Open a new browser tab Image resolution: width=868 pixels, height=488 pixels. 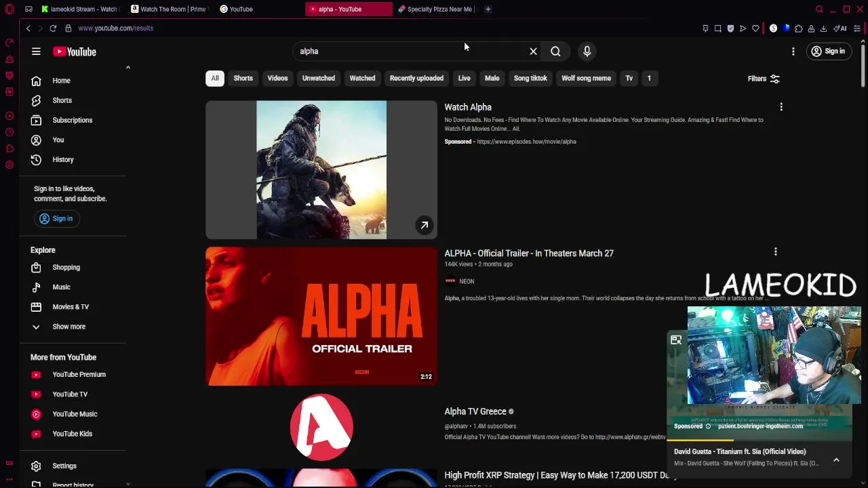(488, 9)
